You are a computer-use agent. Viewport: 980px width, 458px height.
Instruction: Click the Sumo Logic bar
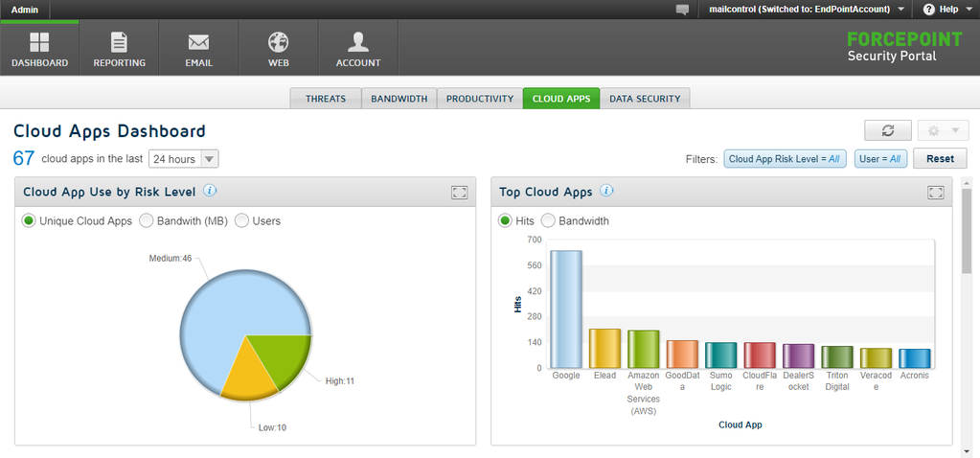point(720,355)
